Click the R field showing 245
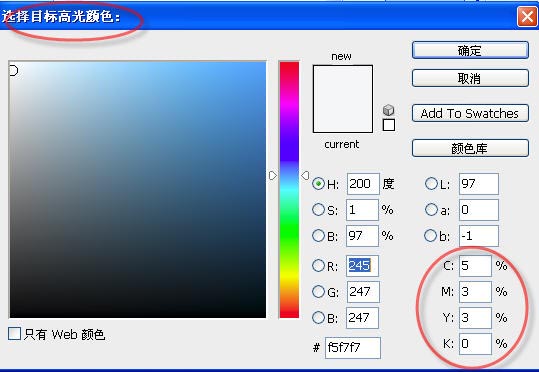Viewport: 539px width, 372px height. tap(362, 266)
